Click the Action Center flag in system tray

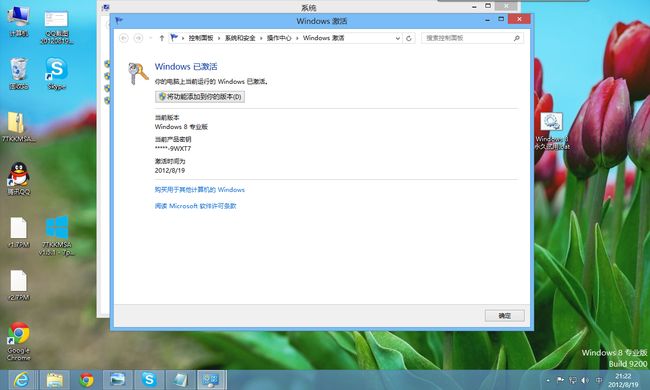click(x=560, y=380)
